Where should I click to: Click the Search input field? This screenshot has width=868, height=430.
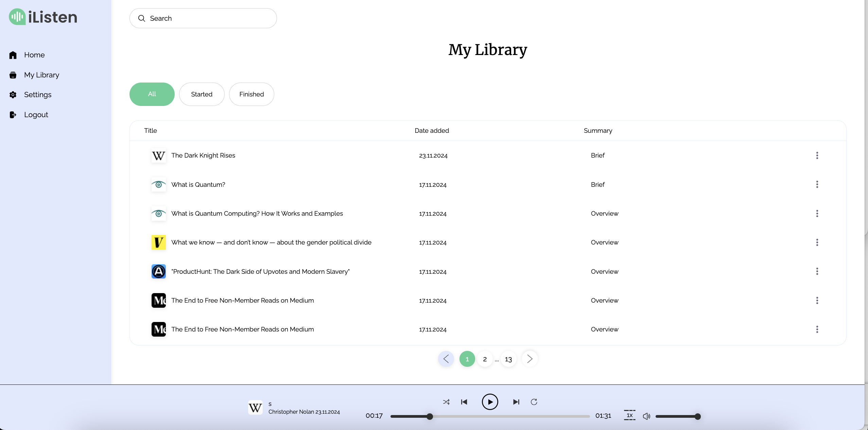[203, 18]
